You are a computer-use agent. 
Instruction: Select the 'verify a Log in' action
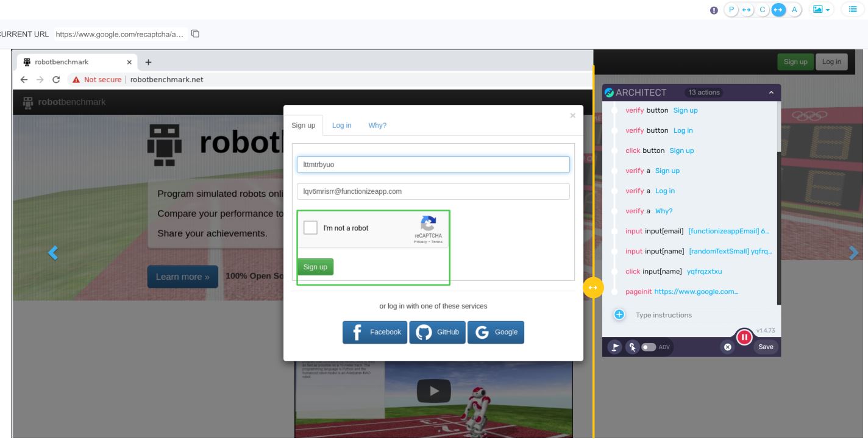point(650,191)
